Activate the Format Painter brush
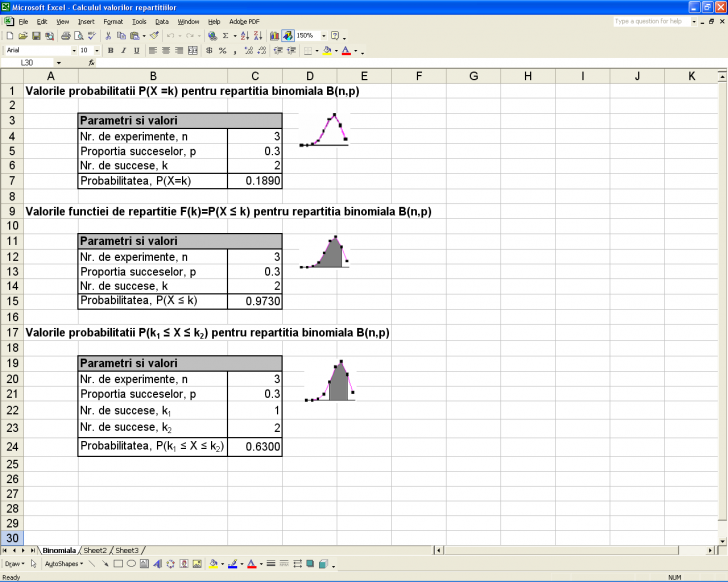This screenshot has height=582, width=728. pos(155,36)
